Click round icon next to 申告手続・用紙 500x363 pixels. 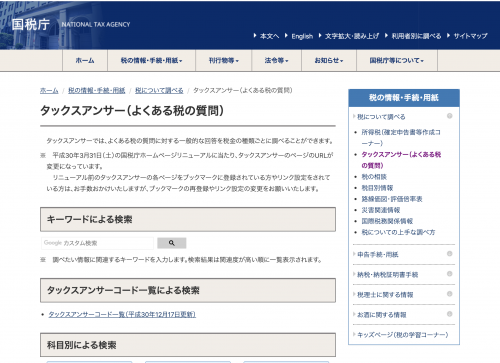point(450,254)
